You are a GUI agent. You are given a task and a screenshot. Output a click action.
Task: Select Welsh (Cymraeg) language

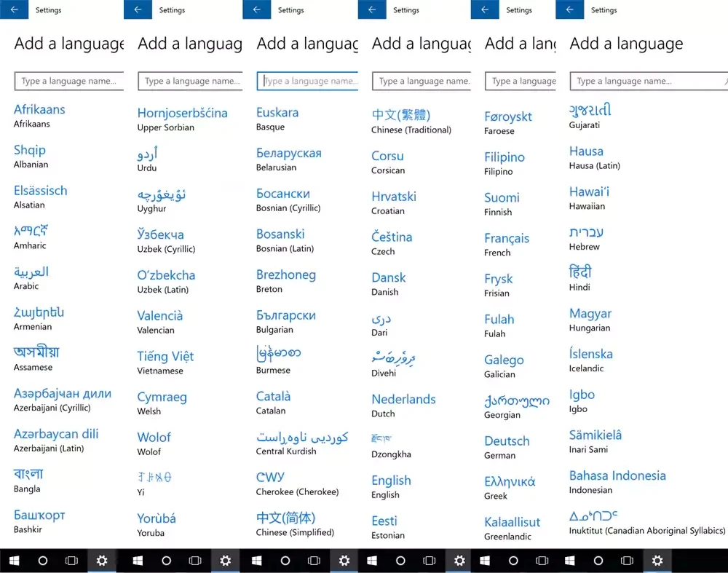click(x=162, y=403)
